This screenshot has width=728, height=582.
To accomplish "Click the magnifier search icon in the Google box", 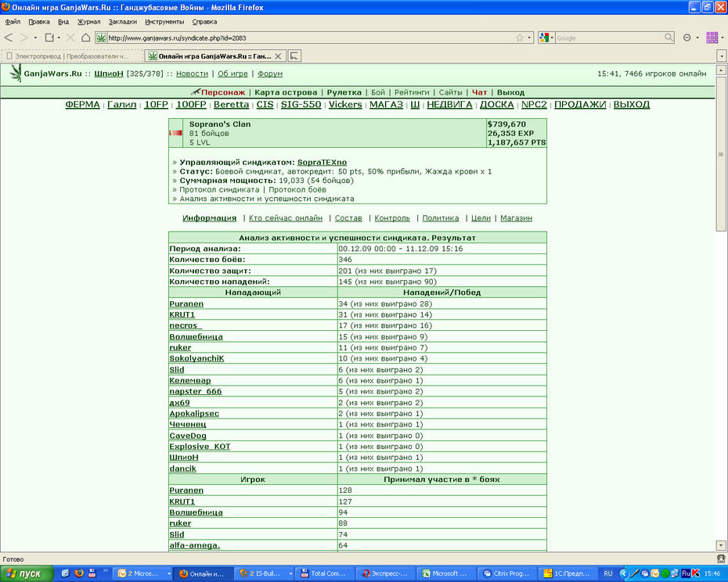I will pos(669,38).
